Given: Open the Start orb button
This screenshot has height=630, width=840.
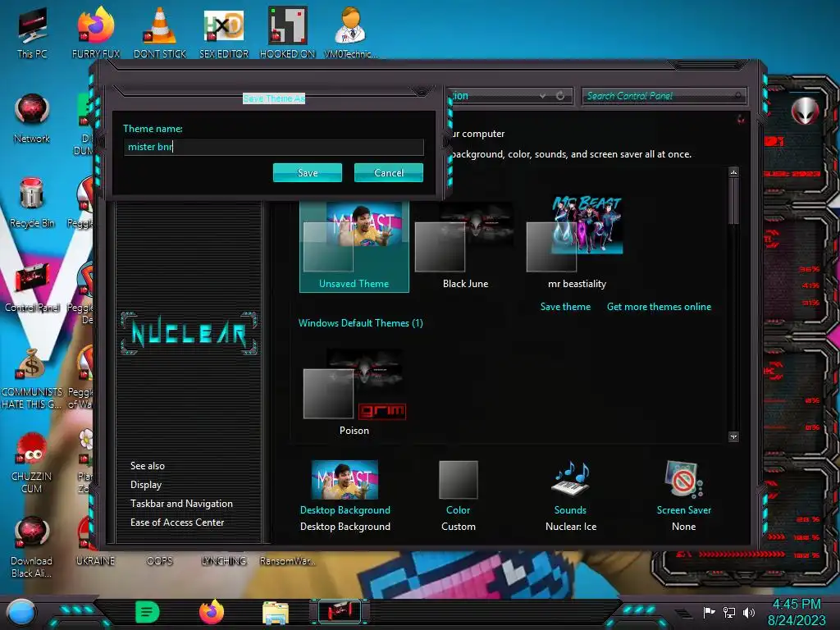Looking at the screenshot, I should click(x=21, y=612).
